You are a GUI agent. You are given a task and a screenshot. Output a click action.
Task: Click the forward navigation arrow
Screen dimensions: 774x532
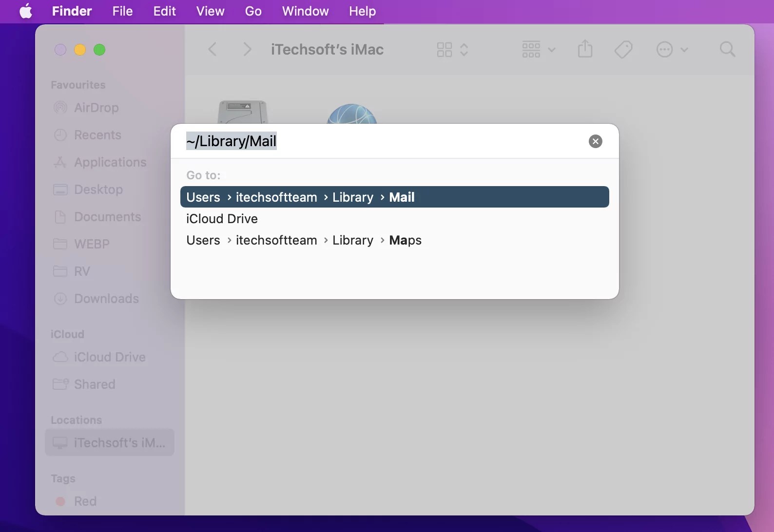coord(247,49)
